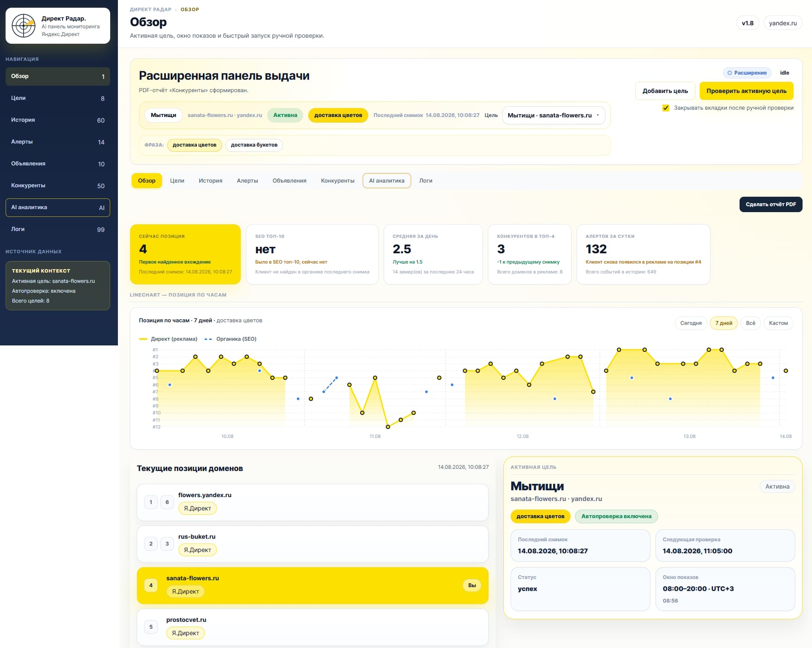Image resolution: width=812 pixels, height=648 pixels.
Task: Click the v1.8 version badge
Action: tap(748, 23)
